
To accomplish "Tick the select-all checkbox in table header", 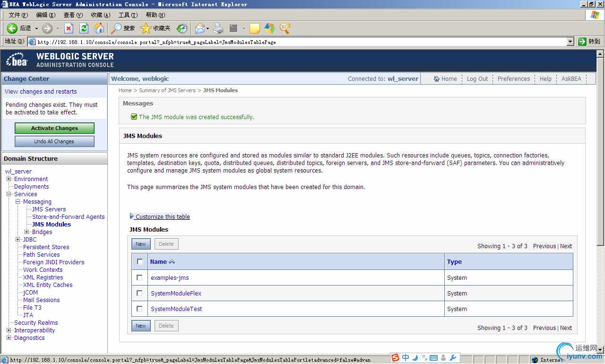I will pyautogui.click(x=139, y=261).
